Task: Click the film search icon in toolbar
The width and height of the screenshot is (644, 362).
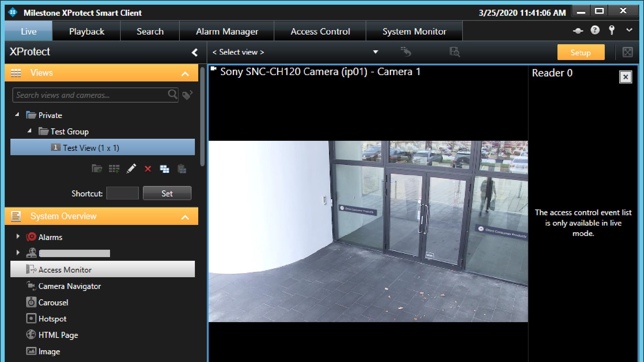Action: click(454, 52)
